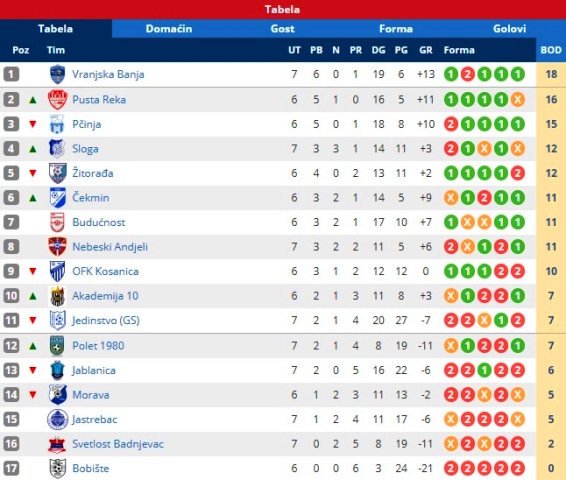Click the Pčinja club crest icon
Image resolution: width=566 pixels, height=480 pixels.
[57, 124]
